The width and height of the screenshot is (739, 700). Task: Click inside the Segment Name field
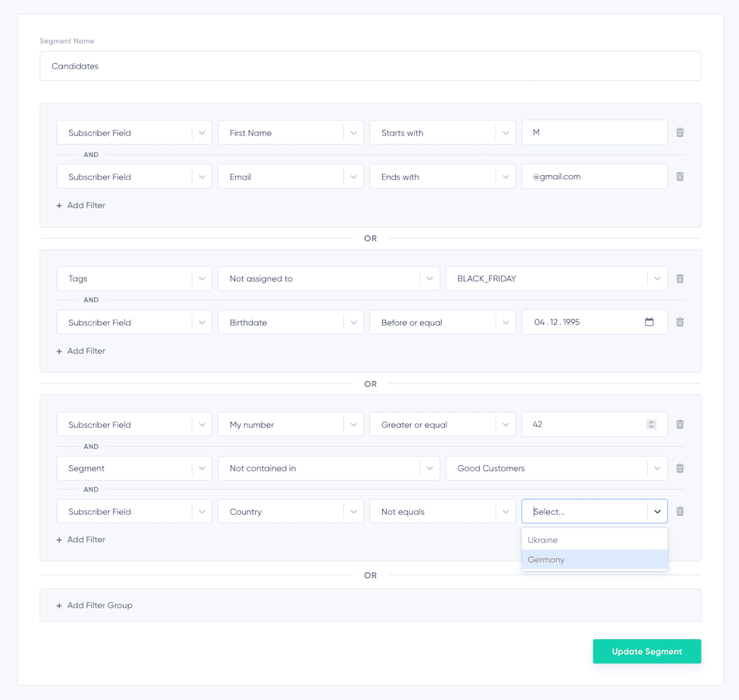click(x=370, y=65)
